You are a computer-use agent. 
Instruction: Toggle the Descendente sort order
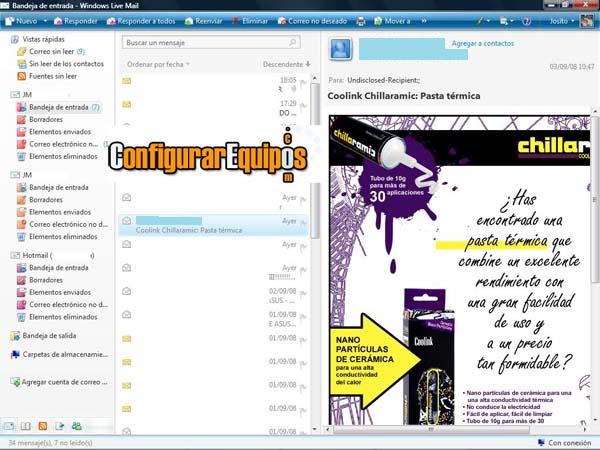click(x=286, y=64)
